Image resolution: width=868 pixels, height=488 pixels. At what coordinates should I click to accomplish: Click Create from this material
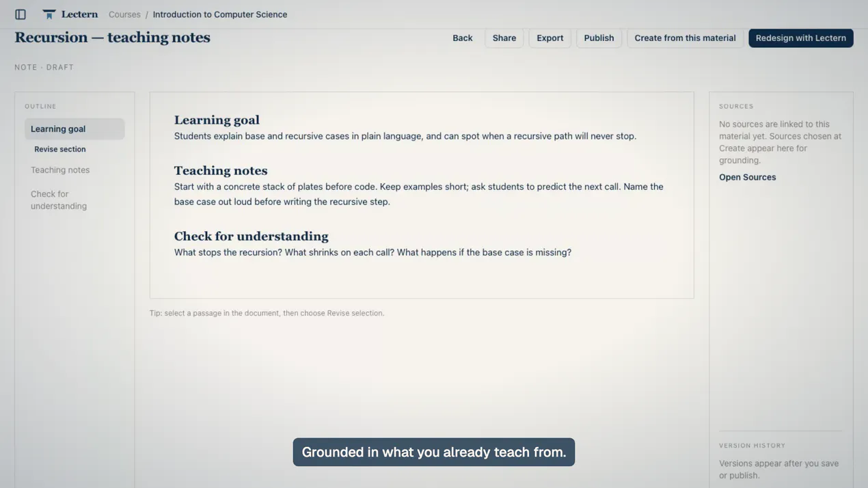coord(685,38)
